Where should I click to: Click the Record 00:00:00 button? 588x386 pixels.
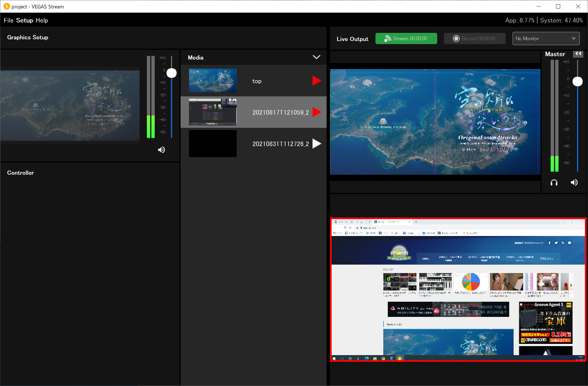[475, 38]
